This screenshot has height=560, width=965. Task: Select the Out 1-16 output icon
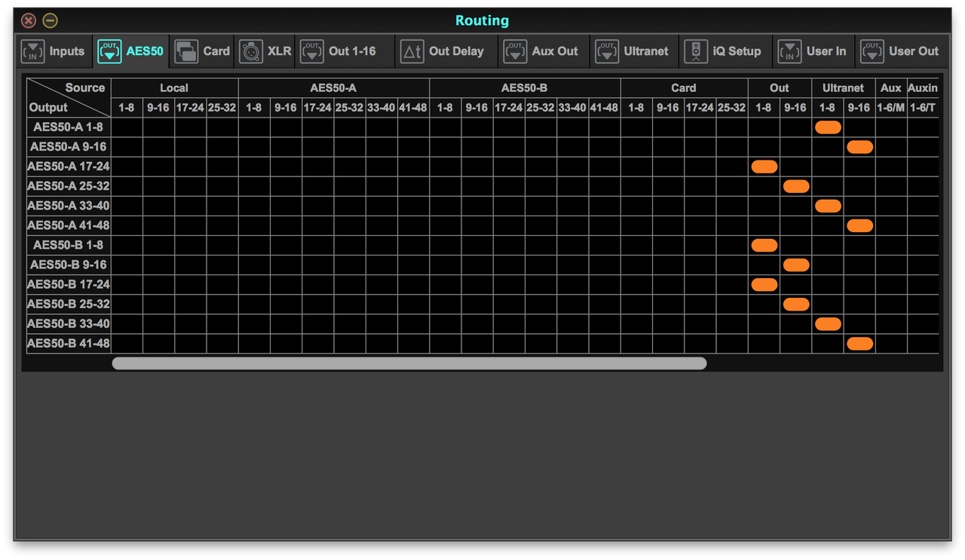tap(311, 51)
